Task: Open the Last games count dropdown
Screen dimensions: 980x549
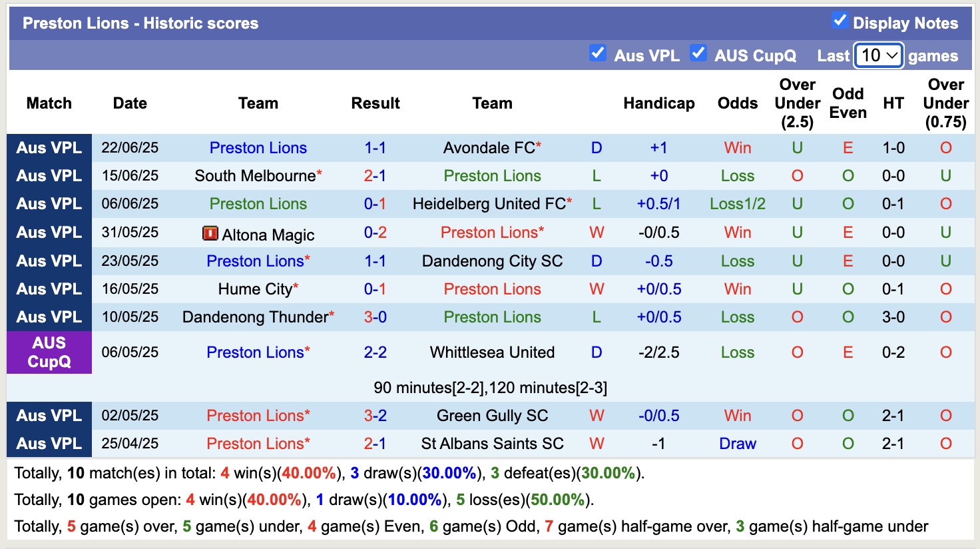Action: 878,55
